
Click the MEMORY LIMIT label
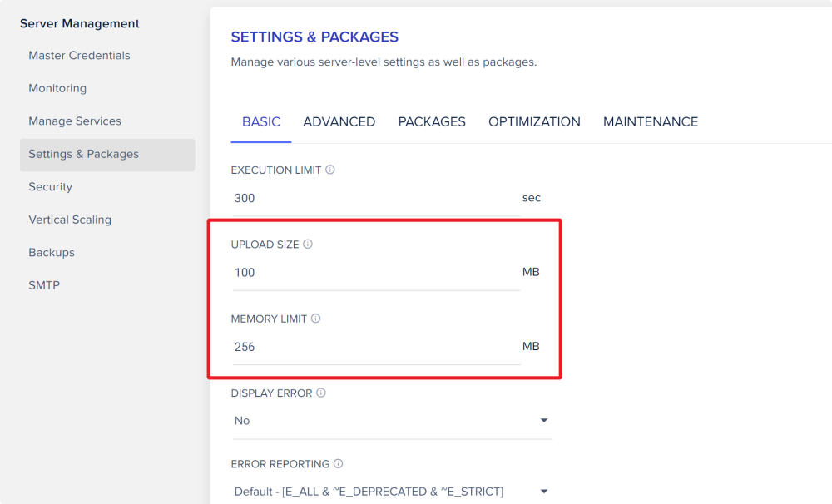pos(269,319)
